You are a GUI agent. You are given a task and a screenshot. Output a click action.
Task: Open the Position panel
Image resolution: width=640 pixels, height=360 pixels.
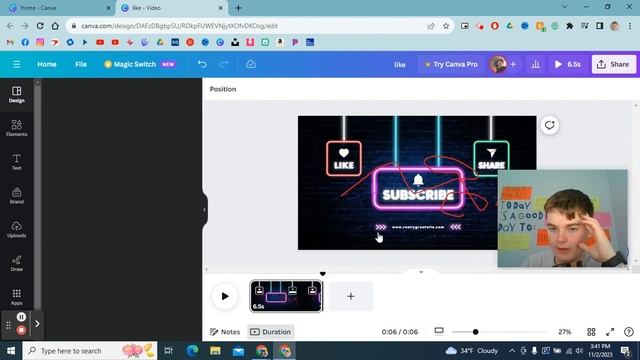pyautogui.click(x=223, y=89)
